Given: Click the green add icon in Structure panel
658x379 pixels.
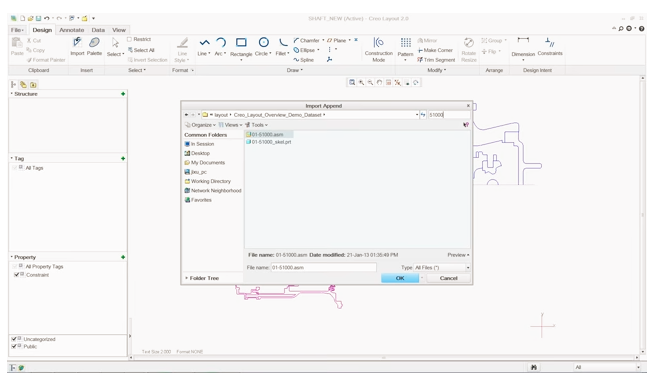Looking at the screenshot, I should [x=123, y=94].
